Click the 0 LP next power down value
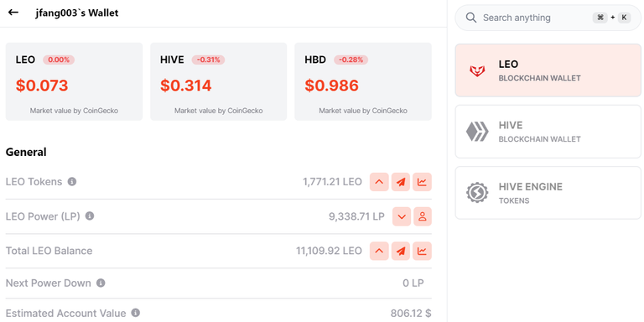This screenshot has width=644, height=322. [413, 283]
